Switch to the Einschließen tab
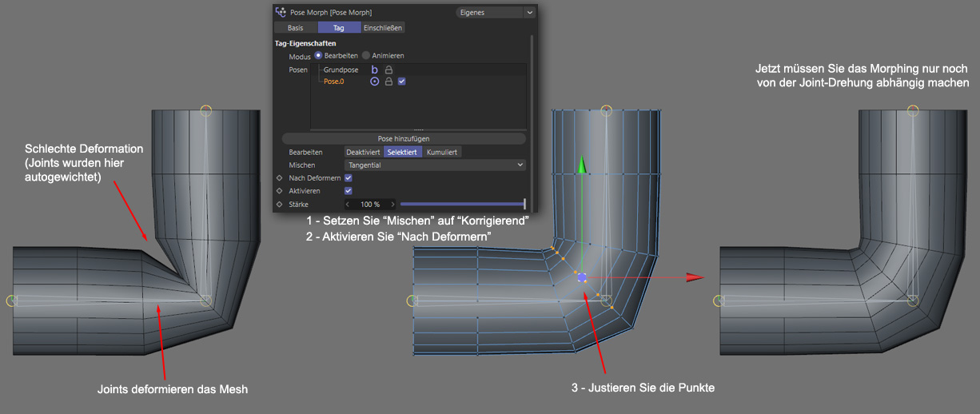 (383, 27)
